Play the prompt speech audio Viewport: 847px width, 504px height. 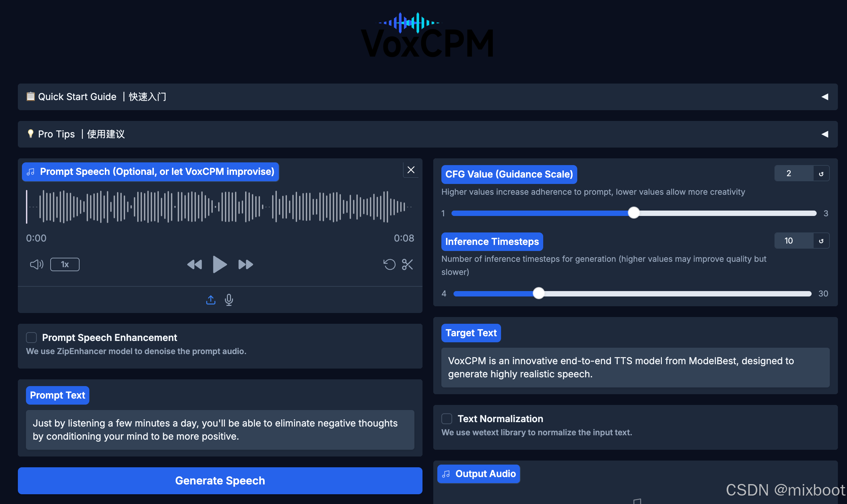(x=219, y=264)
